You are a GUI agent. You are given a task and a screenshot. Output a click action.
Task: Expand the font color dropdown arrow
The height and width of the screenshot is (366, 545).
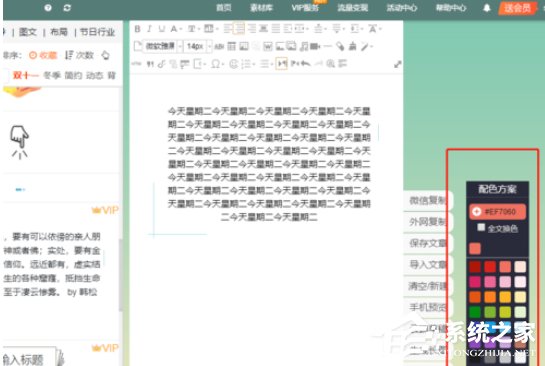point(180,29)
